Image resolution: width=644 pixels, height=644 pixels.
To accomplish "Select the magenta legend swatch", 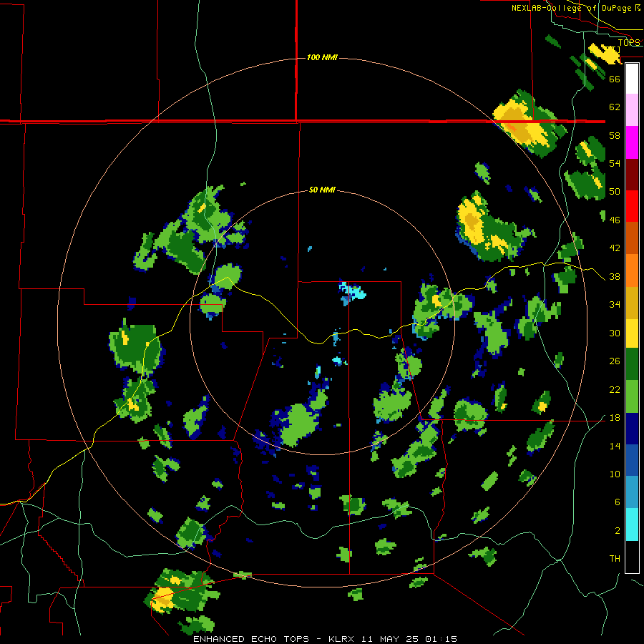I will tap(632, 142).
